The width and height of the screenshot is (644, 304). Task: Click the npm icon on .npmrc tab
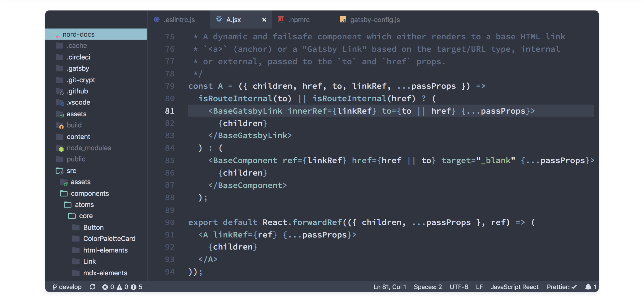coord(281,19)
